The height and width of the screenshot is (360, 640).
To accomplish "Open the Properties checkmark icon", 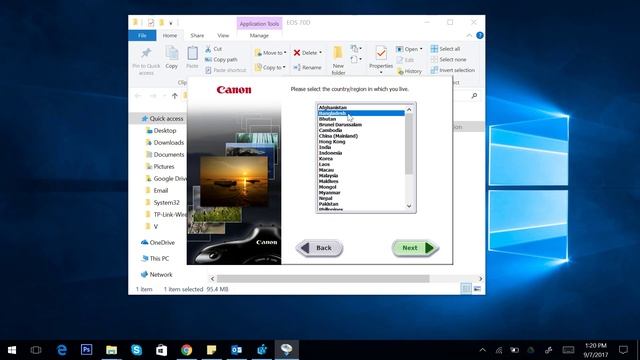I will [381, 53].
